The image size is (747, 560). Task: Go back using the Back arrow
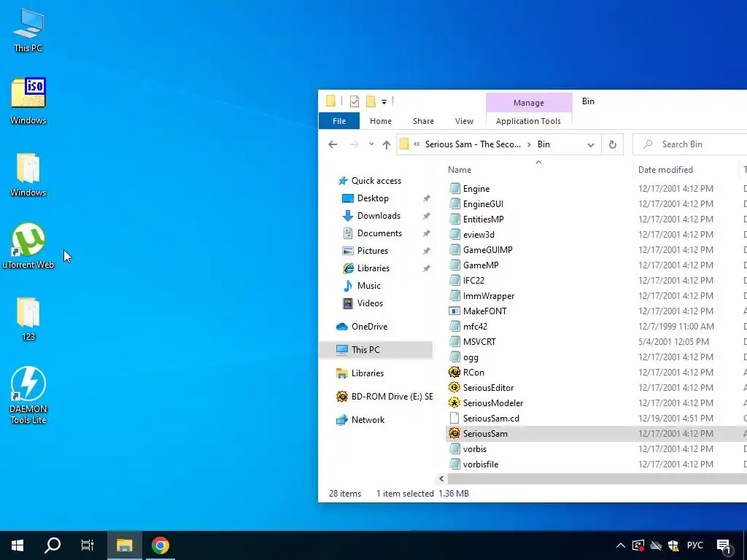coord(333,144)
